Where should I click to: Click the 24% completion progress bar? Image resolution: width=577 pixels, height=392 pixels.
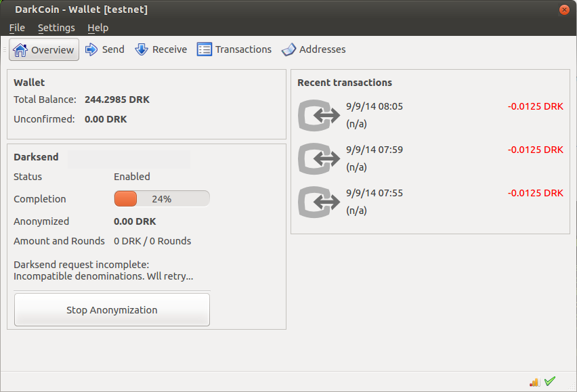(x=162, y=199)
